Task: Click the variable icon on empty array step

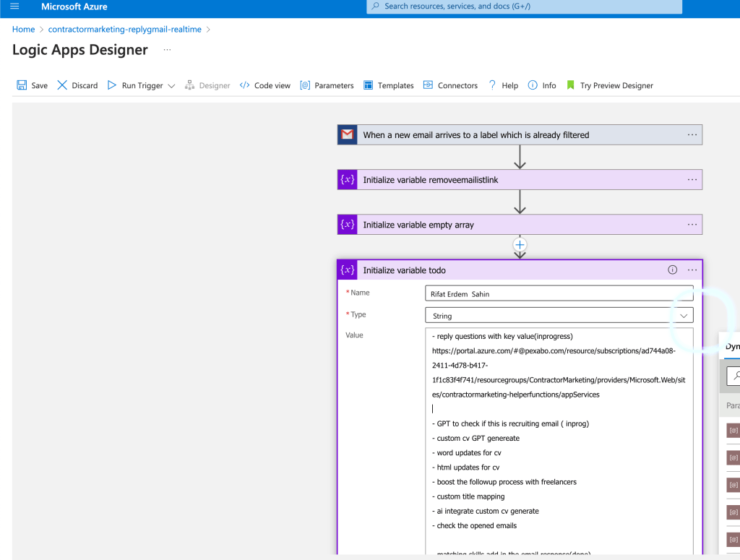Action: point(348,225)
